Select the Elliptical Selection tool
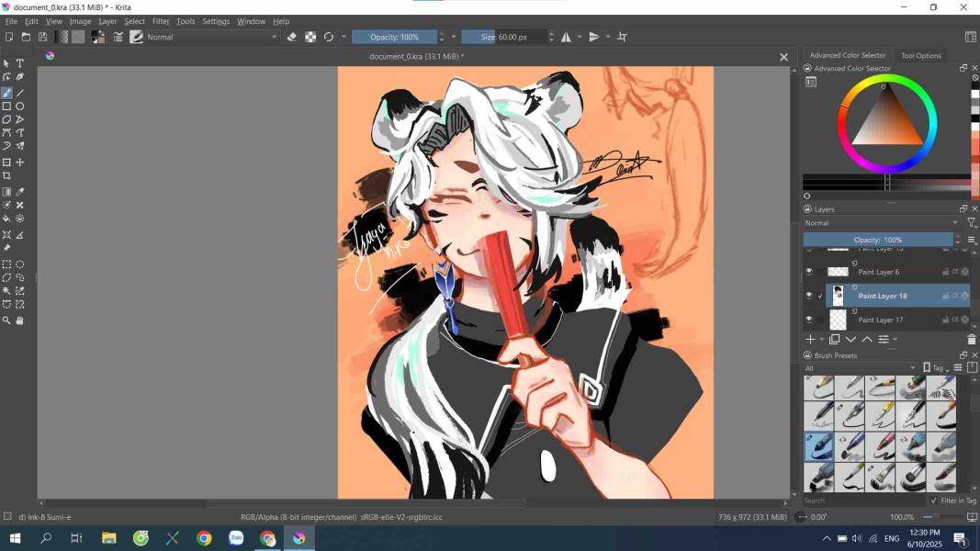This screenshot has width=980, height=551. [20, 264]
